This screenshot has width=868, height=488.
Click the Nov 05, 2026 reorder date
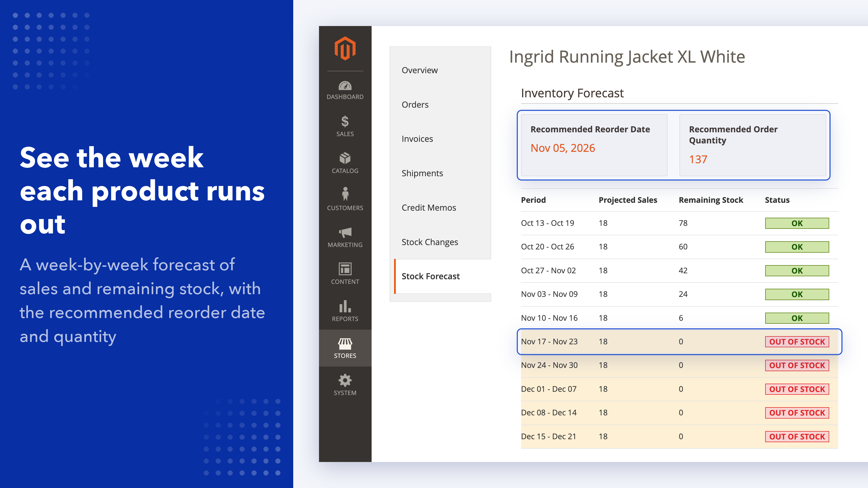pyautogui.click(x=562, y=148)
